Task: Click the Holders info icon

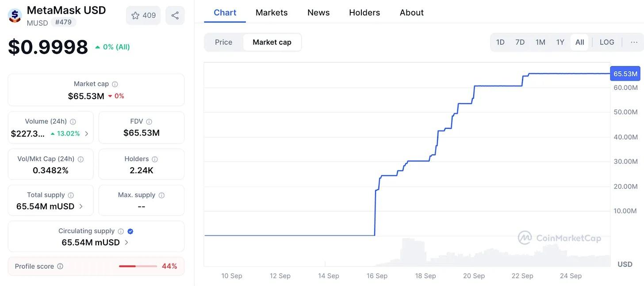Action: click(154, 158)
